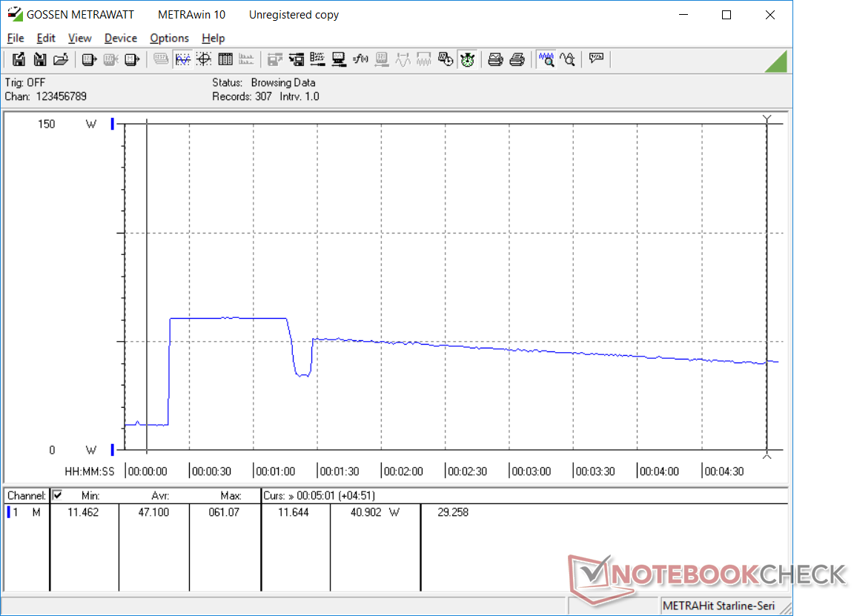Image resolution: width=854 pixels, height=616 pixels.
Task: Click the difference value 29.258
Action: (x=453, y=512)
